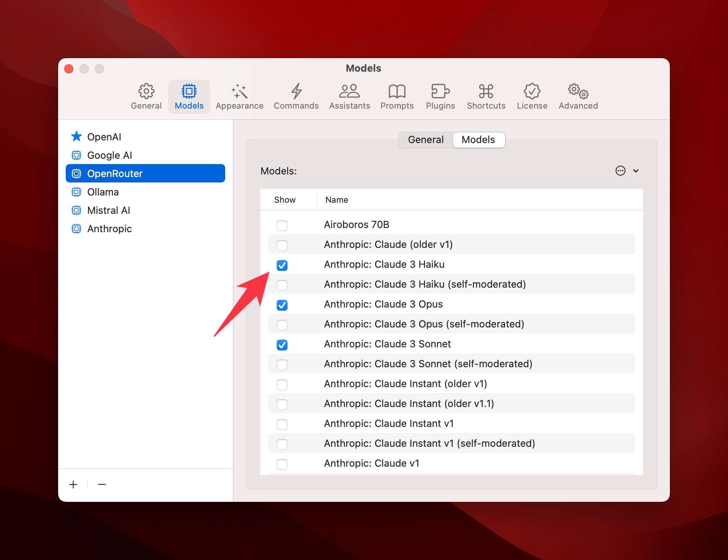Select 'Anthropic: Claude (older v1)' name text
This screenshot has width=728, height=560.
pos(388,244)
